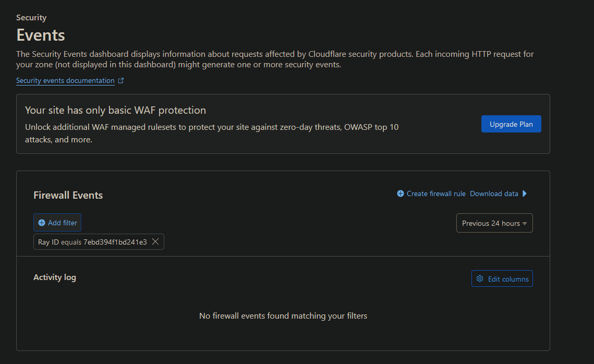Click the chevron on Previous 24 hours selector

point(525,223)
